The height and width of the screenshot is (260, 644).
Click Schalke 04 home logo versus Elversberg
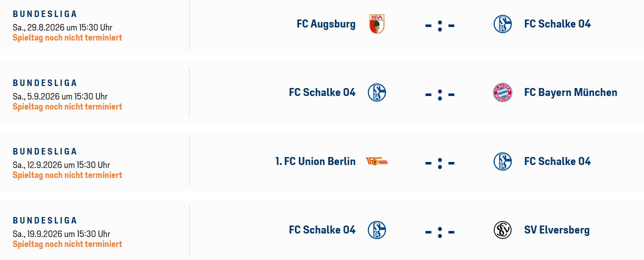click(x=377, y=230)
